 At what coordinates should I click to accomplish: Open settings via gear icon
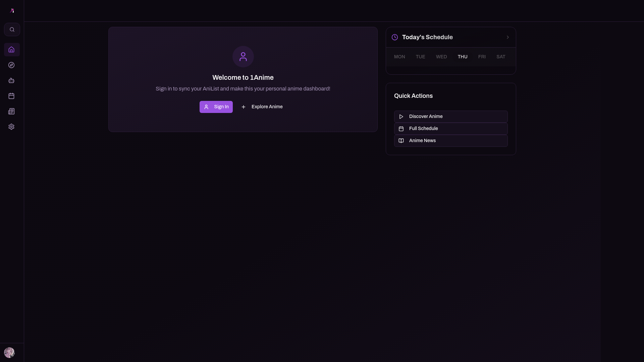11,127
